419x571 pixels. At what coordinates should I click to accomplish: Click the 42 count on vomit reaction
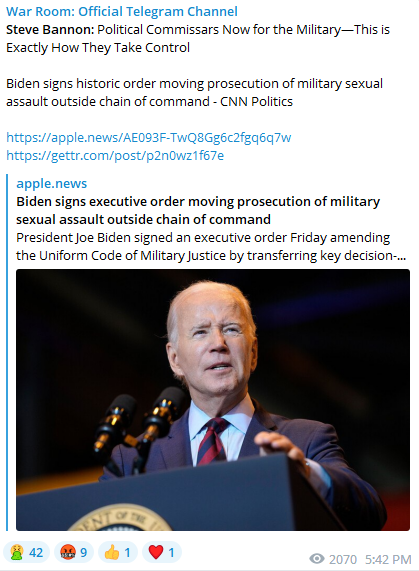tap(36, 553)
